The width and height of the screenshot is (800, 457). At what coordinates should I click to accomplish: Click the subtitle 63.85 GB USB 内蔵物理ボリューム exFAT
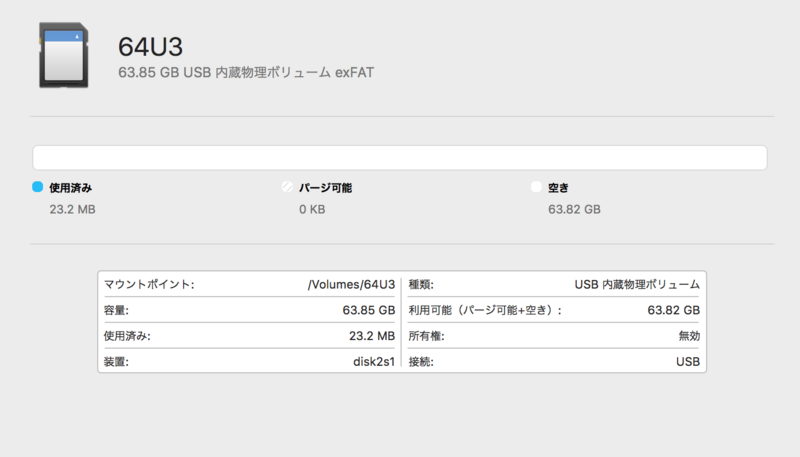(246, 72)
